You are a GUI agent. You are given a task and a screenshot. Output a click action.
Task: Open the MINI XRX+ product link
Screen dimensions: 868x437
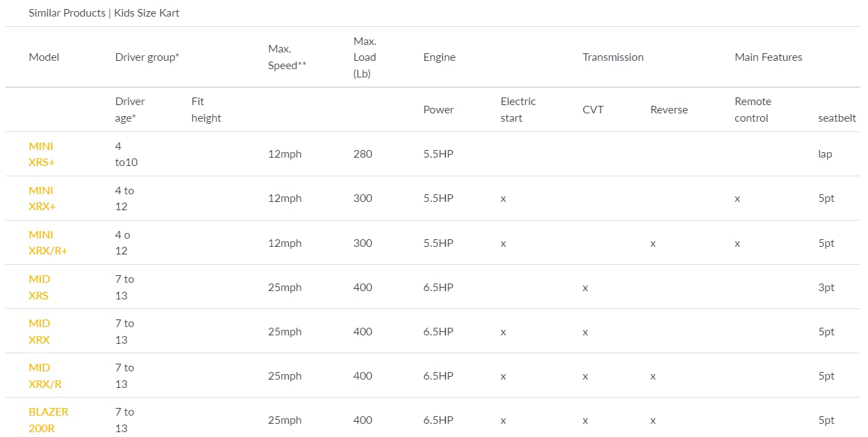tap(41, 198)
